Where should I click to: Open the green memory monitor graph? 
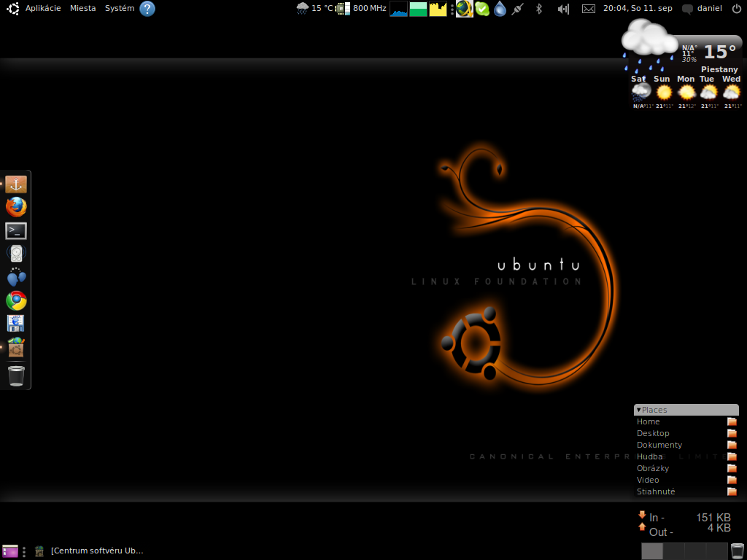(418, 9)
